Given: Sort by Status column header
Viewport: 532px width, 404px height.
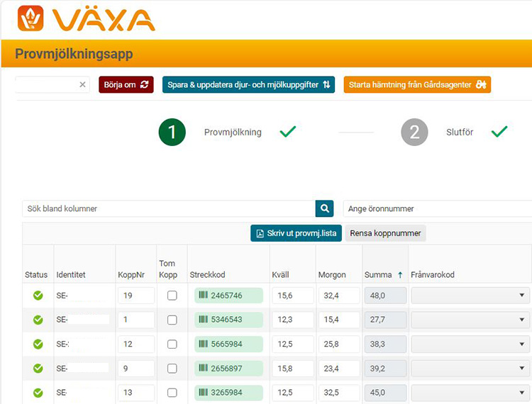Looking at the screenshot, I should click(x=36, y=274).
